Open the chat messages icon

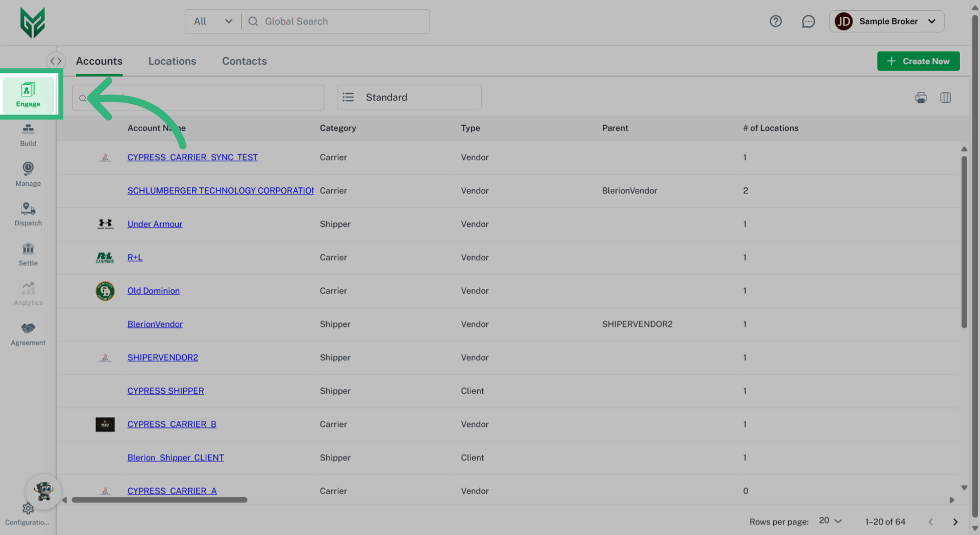pyautogui.click(x=808, y=21)
